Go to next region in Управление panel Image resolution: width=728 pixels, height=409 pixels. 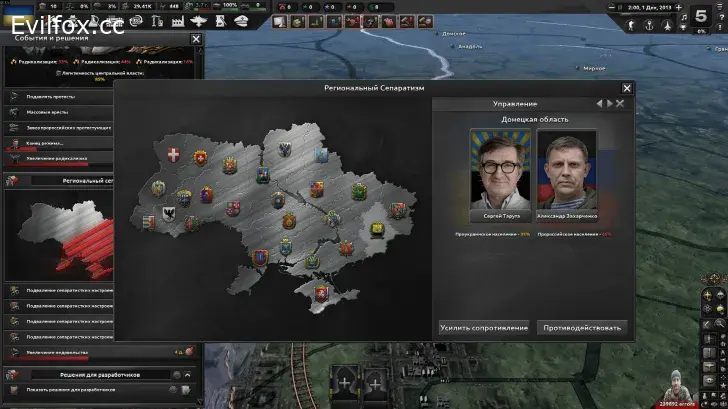point(608,103)
